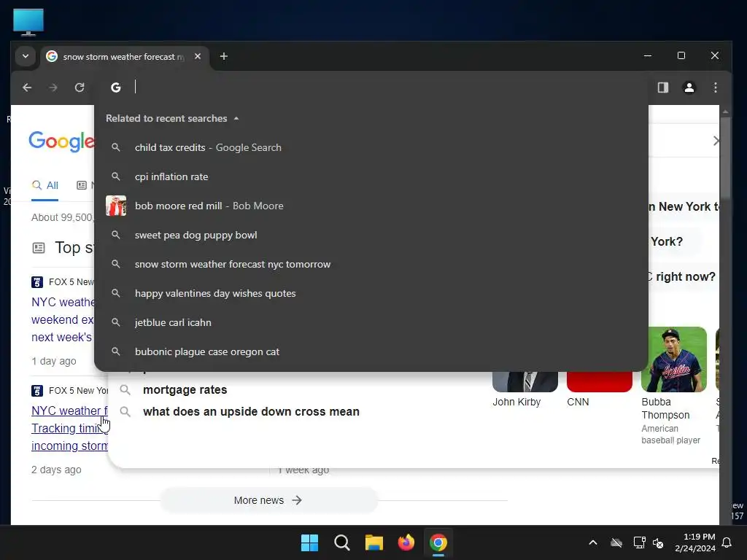Open Chrome profile menu
Viewport: 747px width, 560px height.
tap(689, 87)
